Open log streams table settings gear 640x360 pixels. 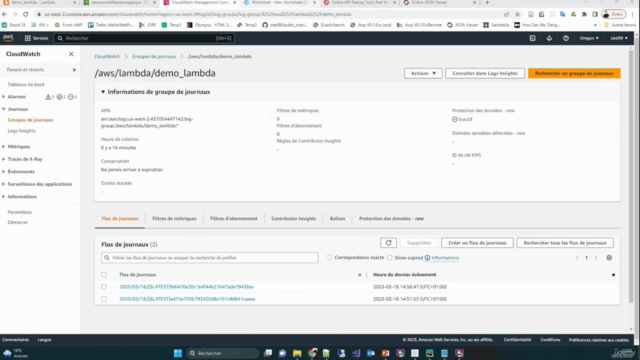coord(609,258)
